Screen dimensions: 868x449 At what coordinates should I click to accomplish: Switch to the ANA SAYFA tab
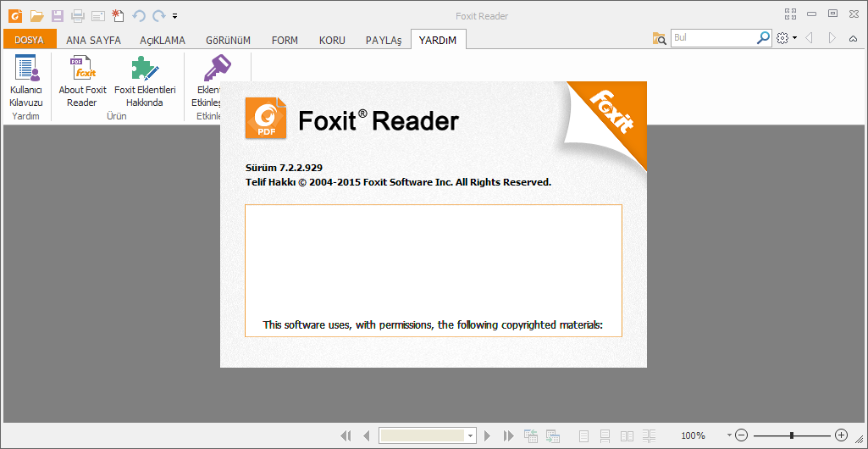(93, 40)
